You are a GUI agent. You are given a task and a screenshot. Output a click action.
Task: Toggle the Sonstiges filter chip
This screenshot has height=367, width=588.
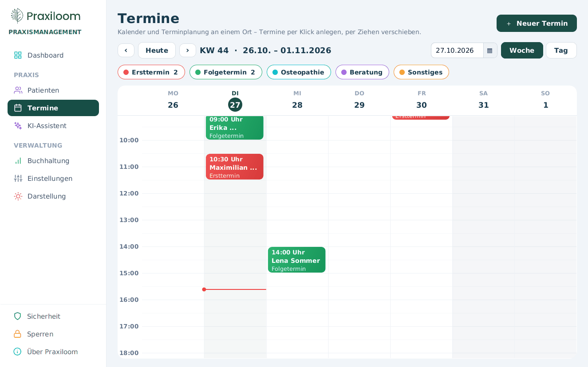(421, 72)
